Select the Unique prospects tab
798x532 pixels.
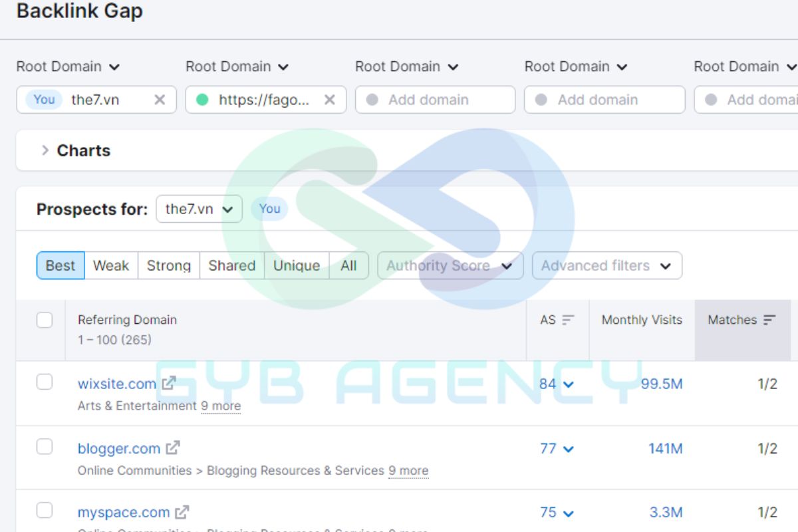[x=297, y=265]
